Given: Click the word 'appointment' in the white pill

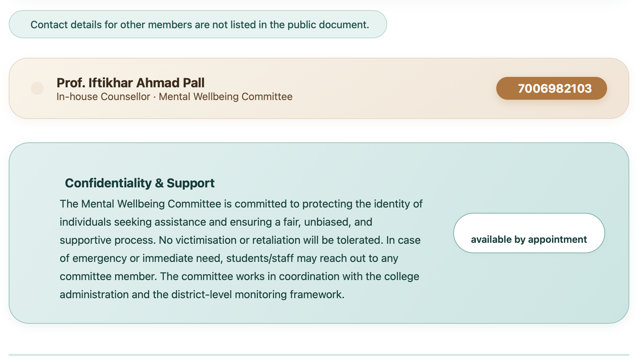Looking at the screenshot, I should coord(557,239).
